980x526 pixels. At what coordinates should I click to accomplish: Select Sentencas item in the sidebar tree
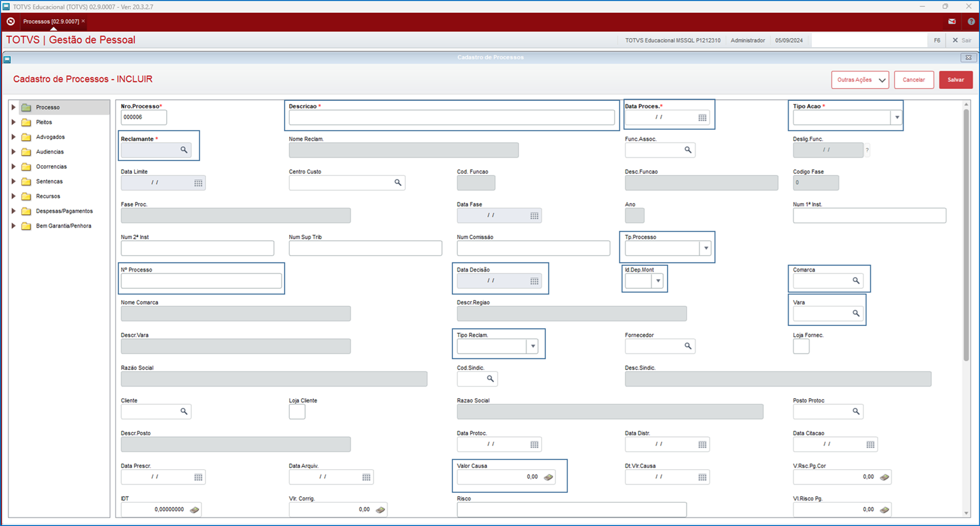click(x=50, y=182)
